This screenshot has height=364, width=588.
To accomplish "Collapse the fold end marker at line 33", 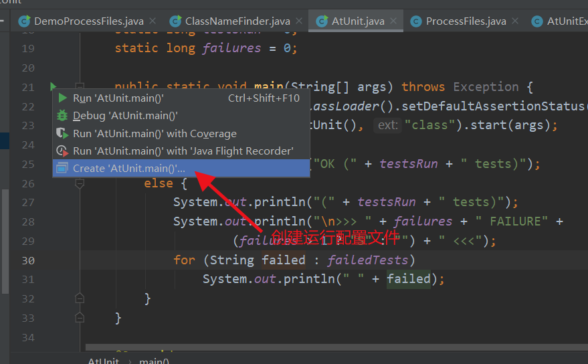I will point(80,317).
